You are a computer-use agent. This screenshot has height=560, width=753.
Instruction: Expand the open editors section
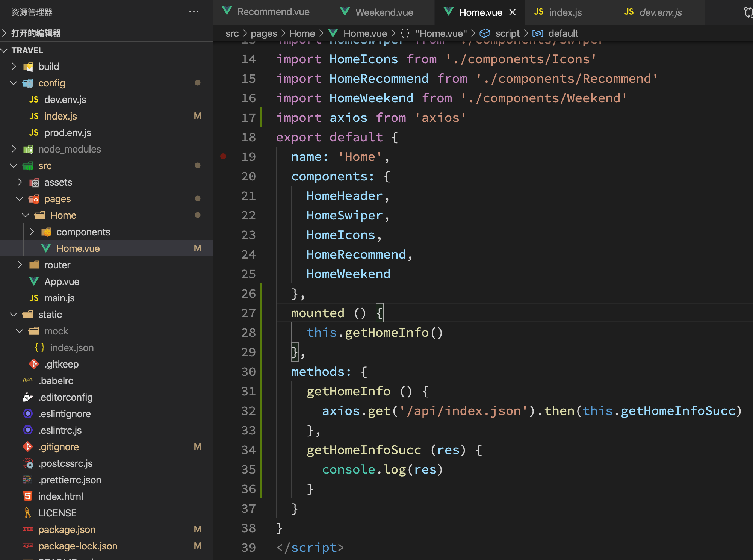(4, 33)
